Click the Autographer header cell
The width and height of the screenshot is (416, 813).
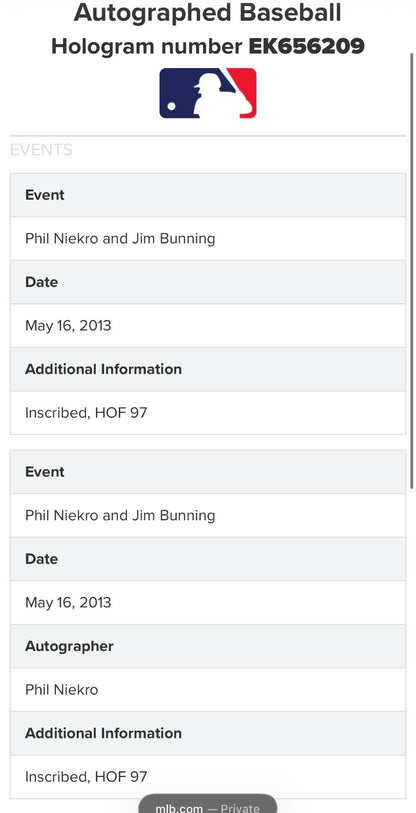coord(207,646)
